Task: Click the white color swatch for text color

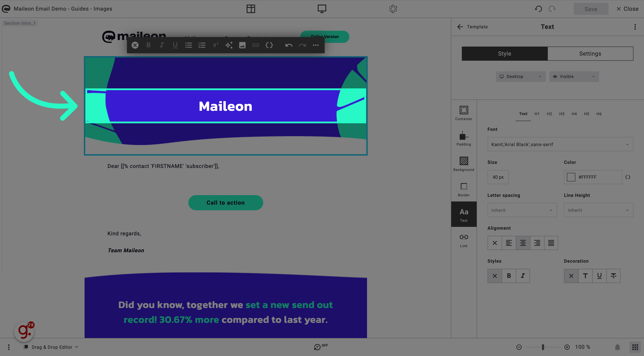Action: pyautogui.click(x=571, y=177)
